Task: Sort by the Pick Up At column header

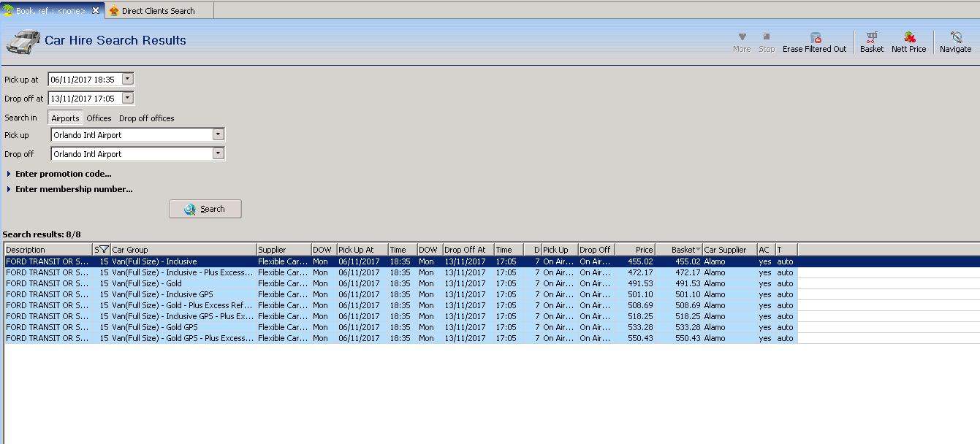Action: point(362,250)
